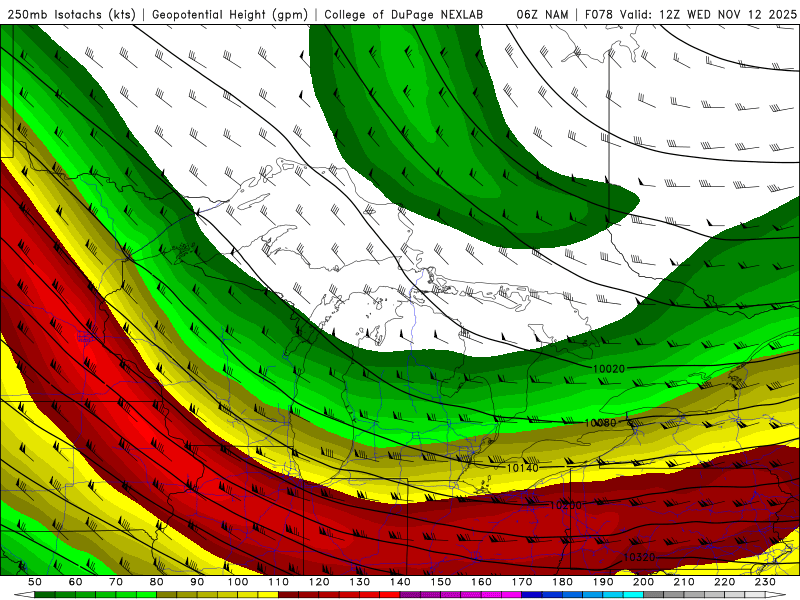This screenshot has width=800, height=600.
Task: Click the 10140 height contour label
Action: point(522,467)
